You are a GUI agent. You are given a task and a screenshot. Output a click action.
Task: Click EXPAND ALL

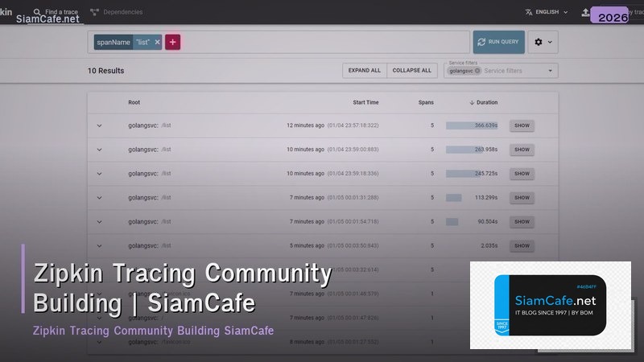coord(365,70)
